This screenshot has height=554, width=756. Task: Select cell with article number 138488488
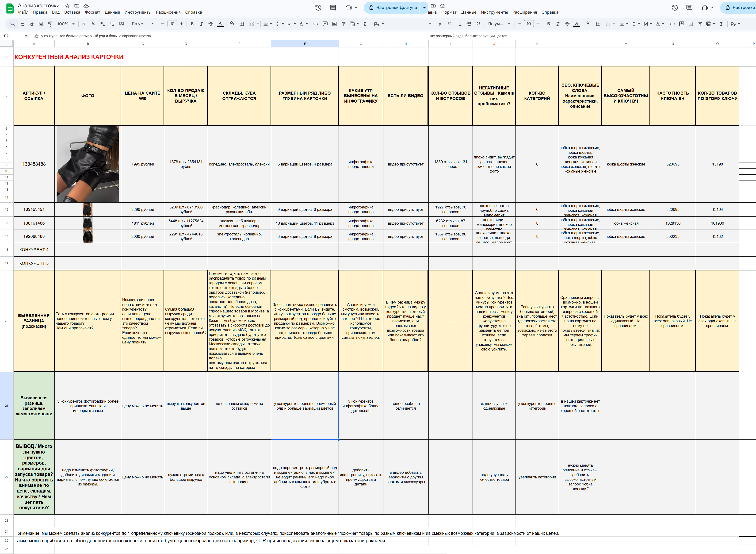click(34, 164)
